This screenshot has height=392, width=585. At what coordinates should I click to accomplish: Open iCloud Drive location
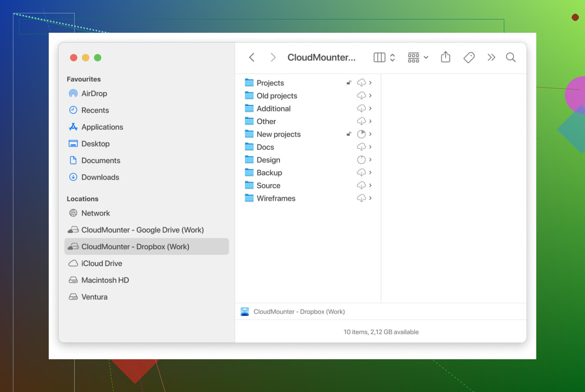(147, 264)
